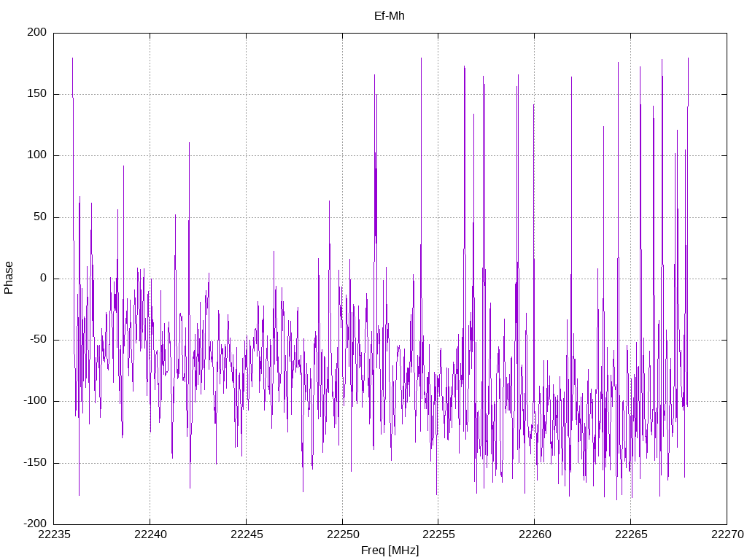Click the x-axis tick label "22235"

(54, 534)
